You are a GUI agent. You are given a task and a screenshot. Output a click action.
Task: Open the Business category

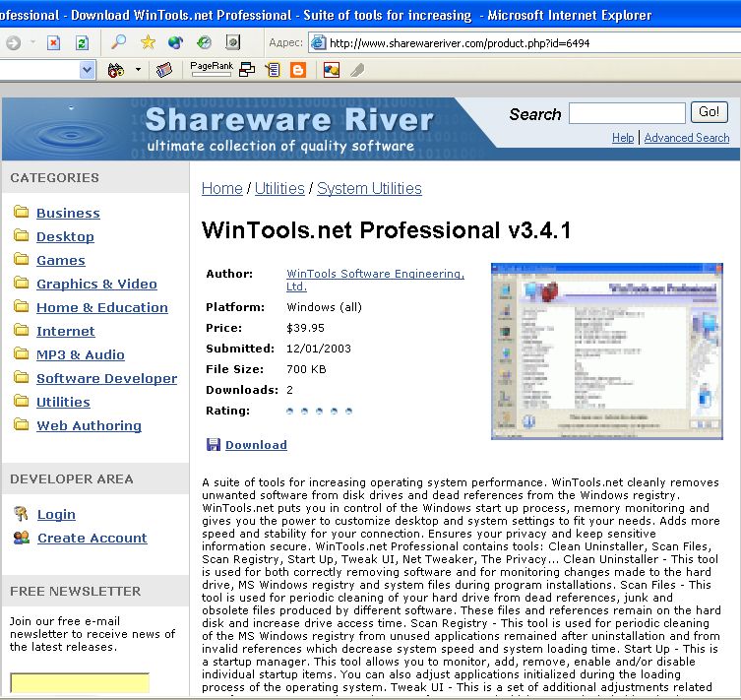(x=68, y=214)
